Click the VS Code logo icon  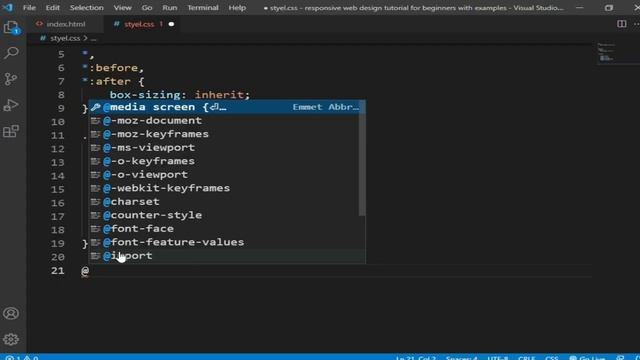pos(7,7)
